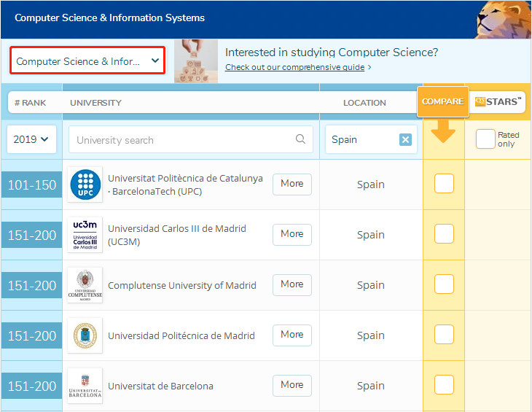Image resolution: width=532 pixels, height=412 pixels.
Task: Click the Complutense university crest logo
Action: (85, 285)
